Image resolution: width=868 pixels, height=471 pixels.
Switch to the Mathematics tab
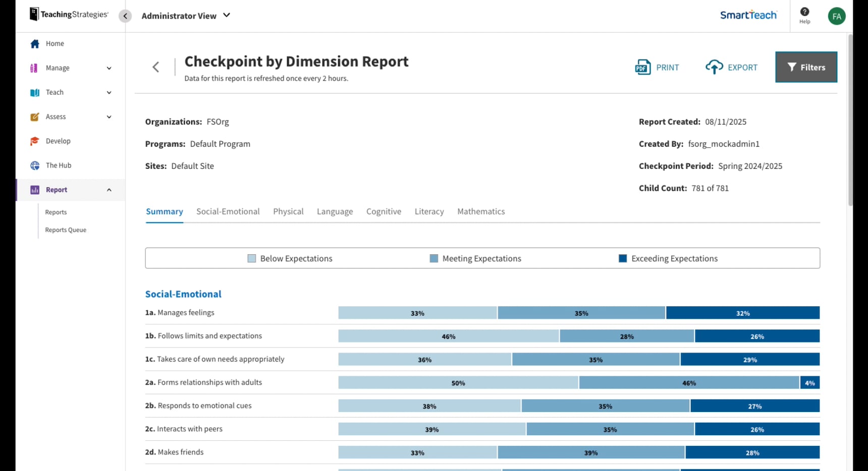pos(481,212)
